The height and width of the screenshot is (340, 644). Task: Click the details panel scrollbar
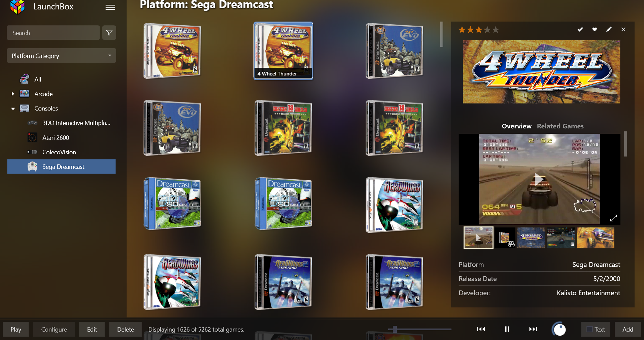click(x=625, y=144)
